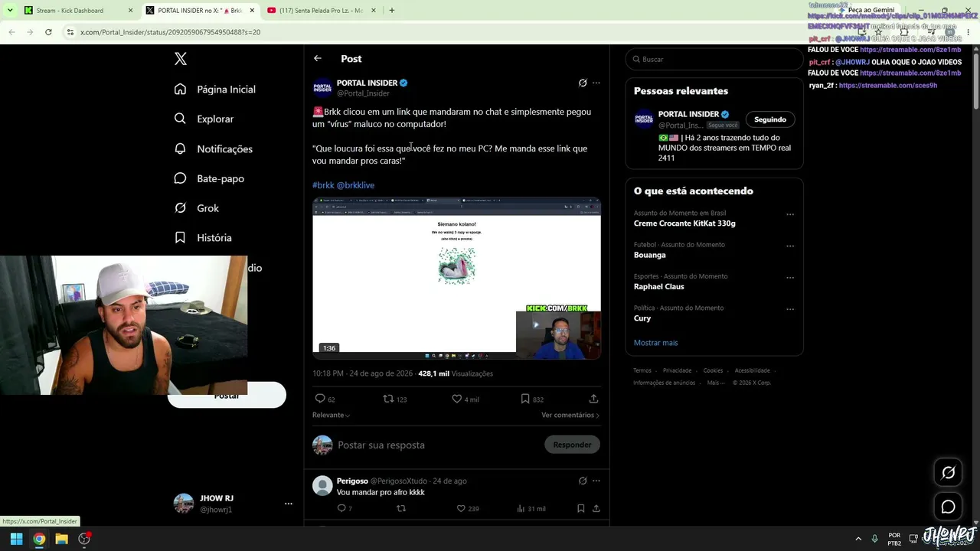
Task: Open the @brkklive mention link
Action: (355, 185)
